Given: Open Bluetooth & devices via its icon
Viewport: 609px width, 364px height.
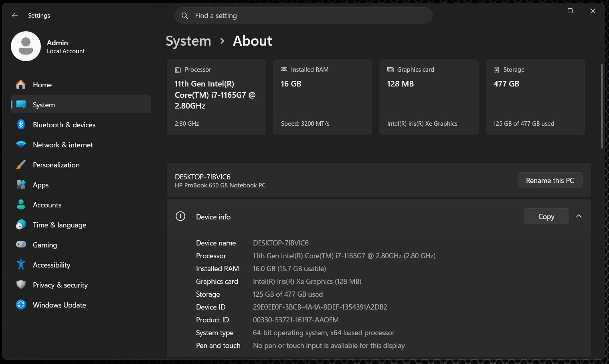Looking at the screenshot, I should pos(21,125).
